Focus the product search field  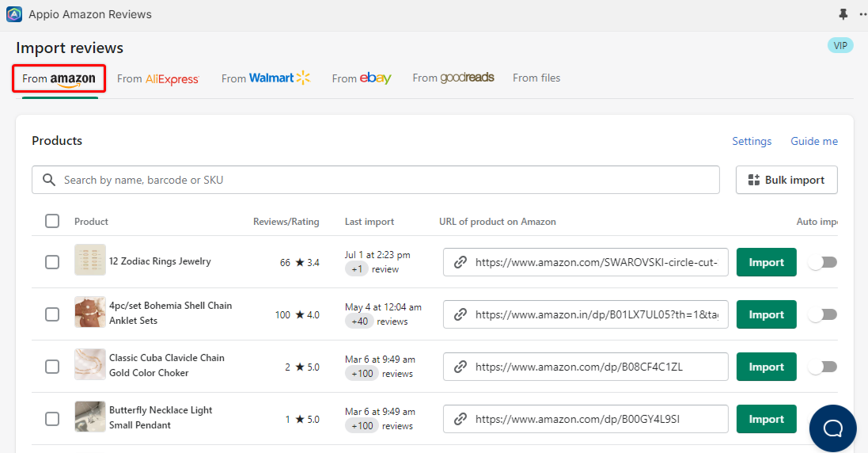(x=388, y=180)
